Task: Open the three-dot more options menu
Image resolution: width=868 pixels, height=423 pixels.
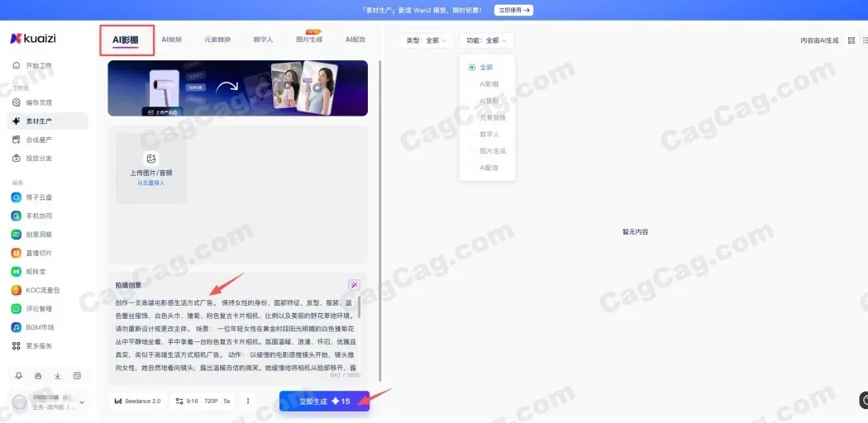Action: click(x=248, y=402)
